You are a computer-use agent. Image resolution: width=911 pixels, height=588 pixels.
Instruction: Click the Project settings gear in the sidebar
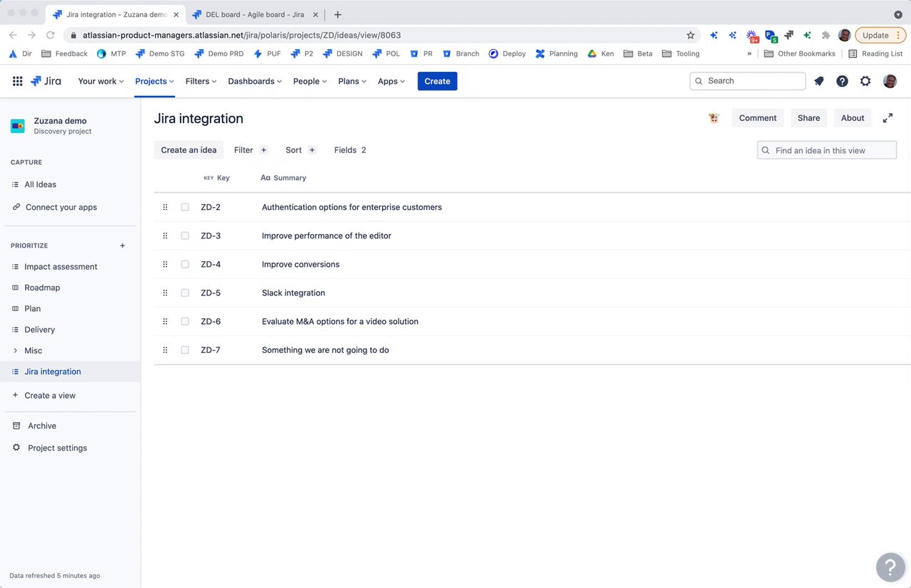click(16, 448)
